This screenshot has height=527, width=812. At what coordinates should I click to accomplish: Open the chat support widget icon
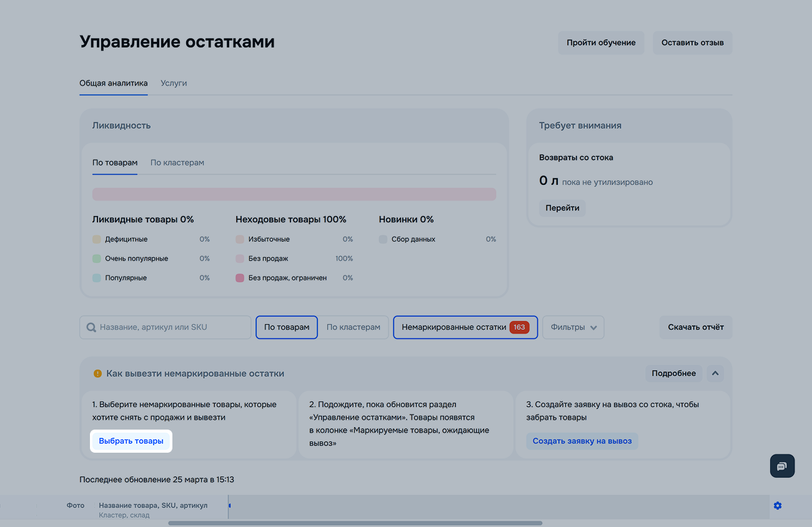782,466
